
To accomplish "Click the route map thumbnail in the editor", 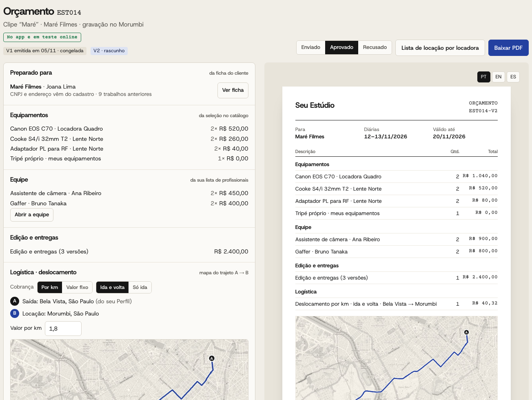I will 129,370.
